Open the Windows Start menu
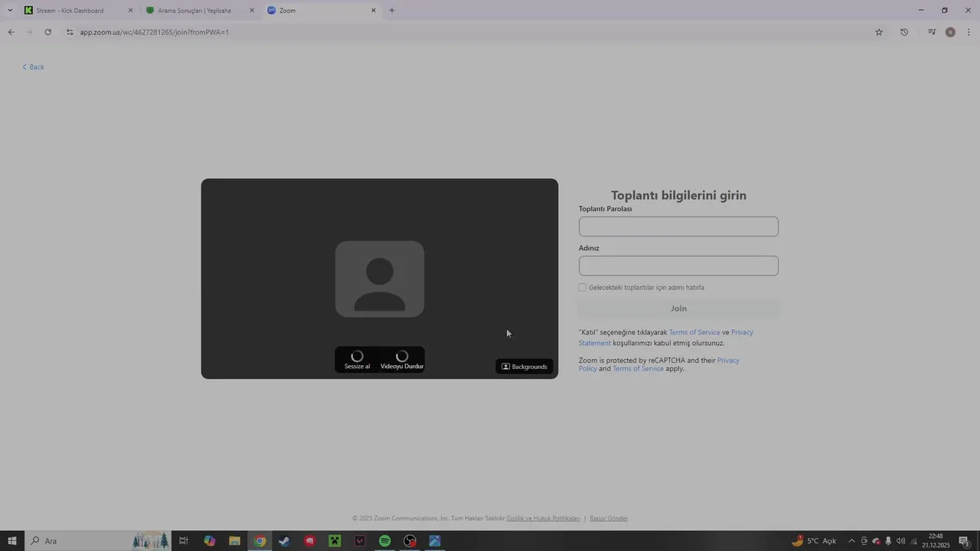This screenshot has width=980, height=551. [12, 541]
